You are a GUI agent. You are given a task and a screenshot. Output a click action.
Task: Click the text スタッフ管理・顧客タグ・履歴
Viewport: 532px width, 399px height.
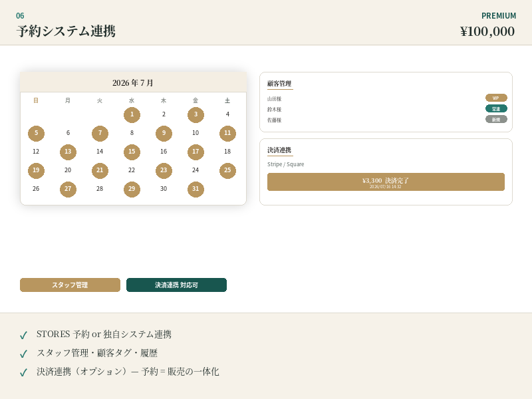tap(97, 353)
